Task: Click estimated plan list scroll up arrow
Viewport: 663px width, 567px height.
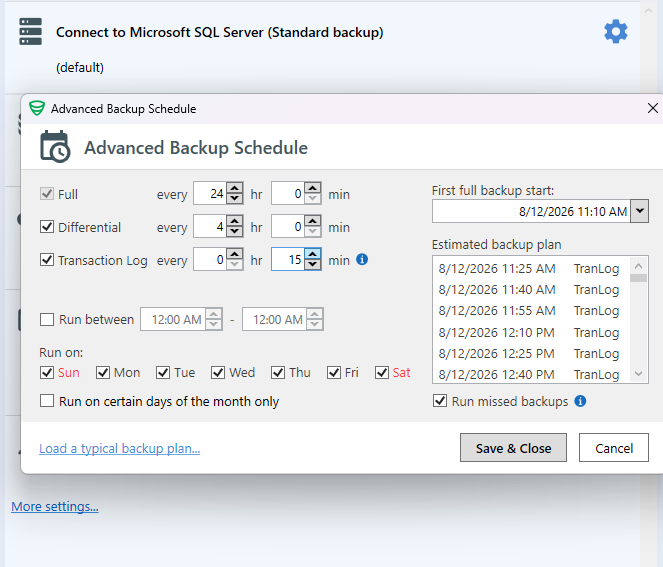Action: (x=638, y=266)
